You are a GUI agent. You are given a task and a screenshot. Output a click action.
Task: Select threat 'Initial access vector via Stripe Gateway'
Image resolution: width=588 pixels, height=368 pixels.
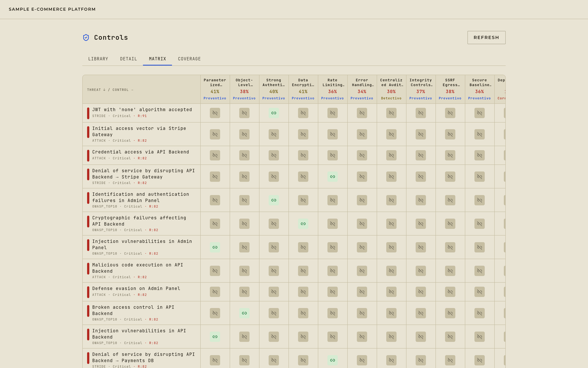141,134
